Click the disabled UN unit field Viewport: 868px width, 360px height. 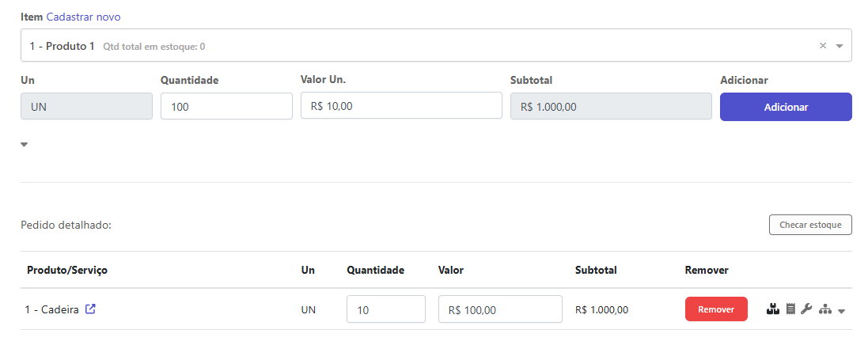(86, 107)
